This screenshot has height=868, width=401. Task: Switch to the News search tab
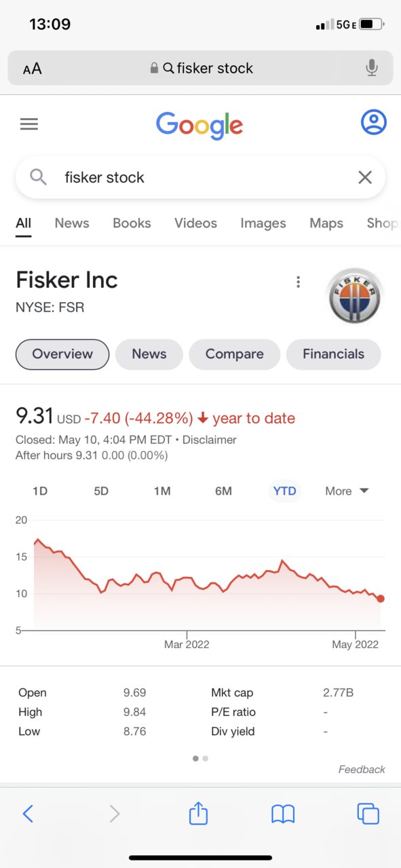[x=72, y=223]
